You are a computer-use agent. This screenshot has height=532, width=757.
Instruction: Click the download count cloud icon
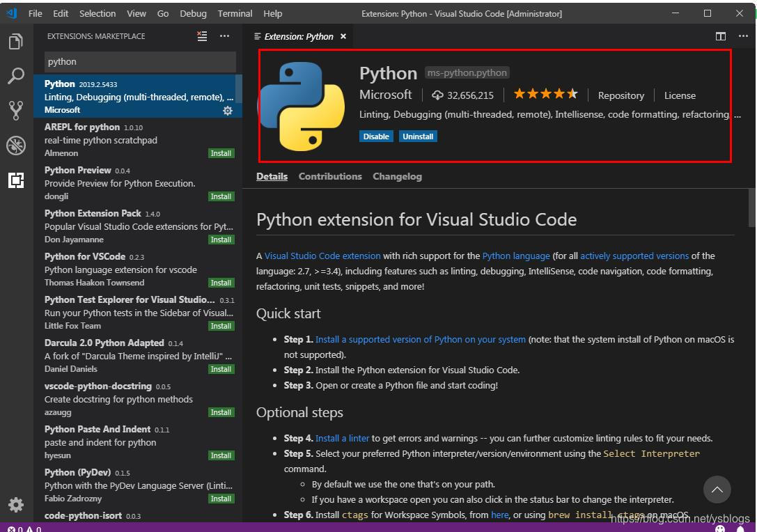[437, 95]
